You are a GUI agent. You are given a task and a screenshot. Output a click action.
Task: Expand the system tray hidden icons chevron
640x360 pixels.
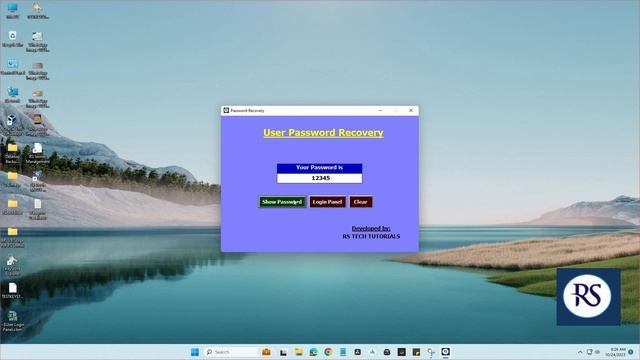tap(580, 352)
